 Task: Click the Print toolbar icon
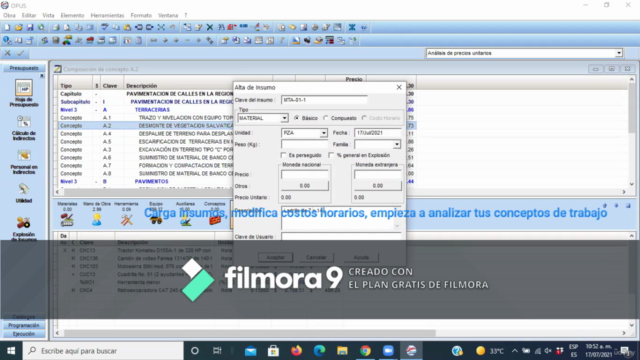click(x=56, y=27)
